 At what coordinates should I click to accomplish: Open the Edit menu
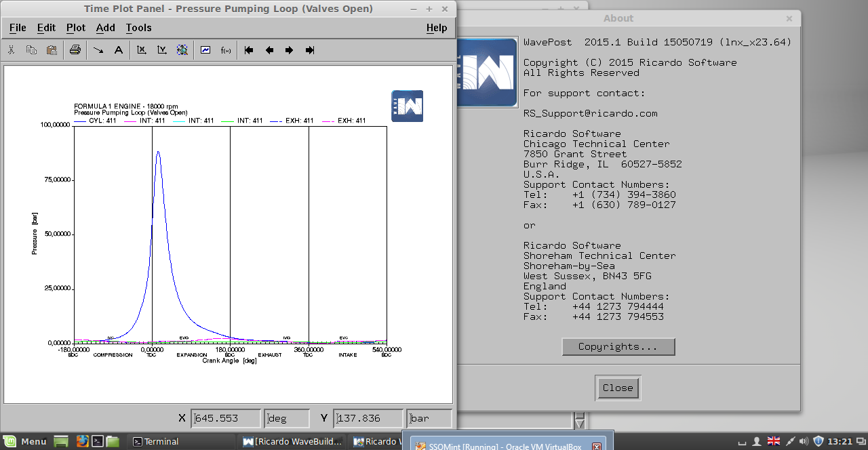pyautogui.click(x=46, y=28)
